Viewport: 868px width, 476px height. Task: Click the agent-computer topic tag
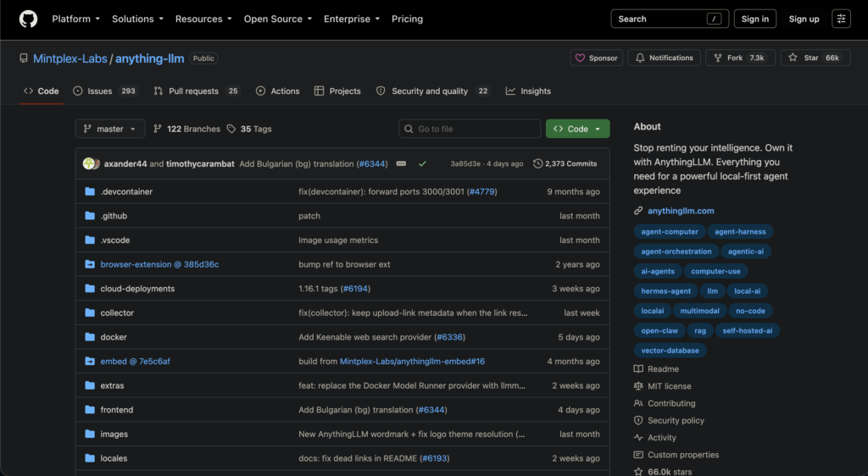pos(670,231)
